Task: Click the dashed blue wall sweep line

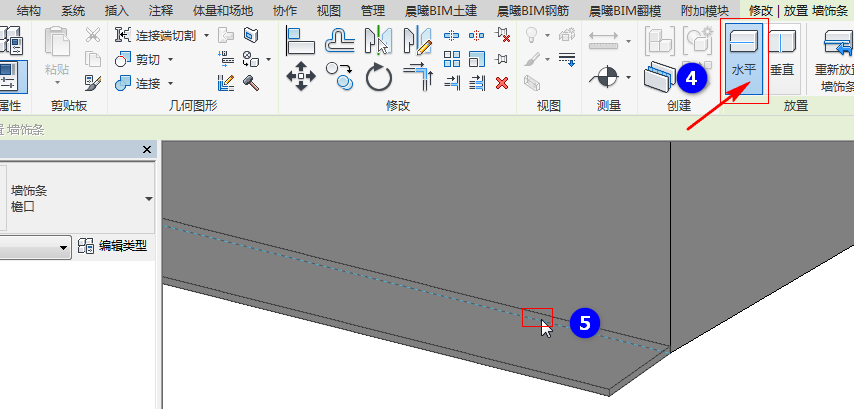Action: [381, 277]
